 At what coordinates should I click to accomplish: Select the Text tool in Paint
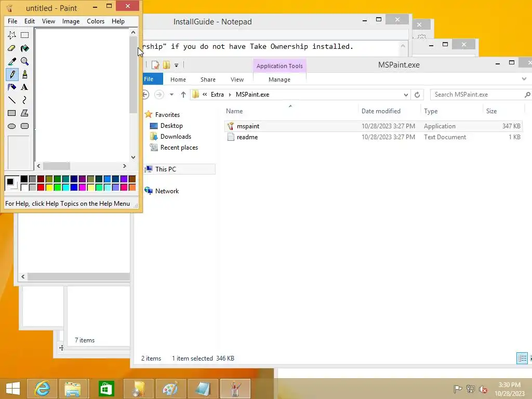pyautogui.click(x=24, y=87)
